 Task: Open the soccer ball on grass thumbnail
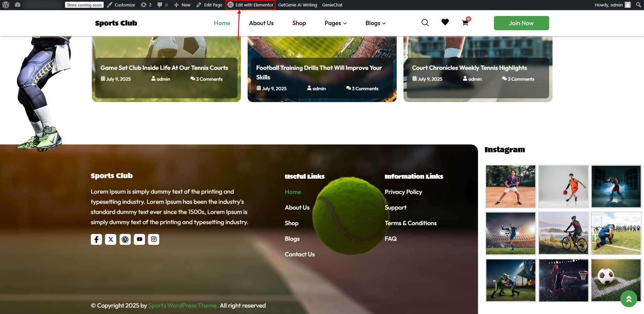(616, 280)
